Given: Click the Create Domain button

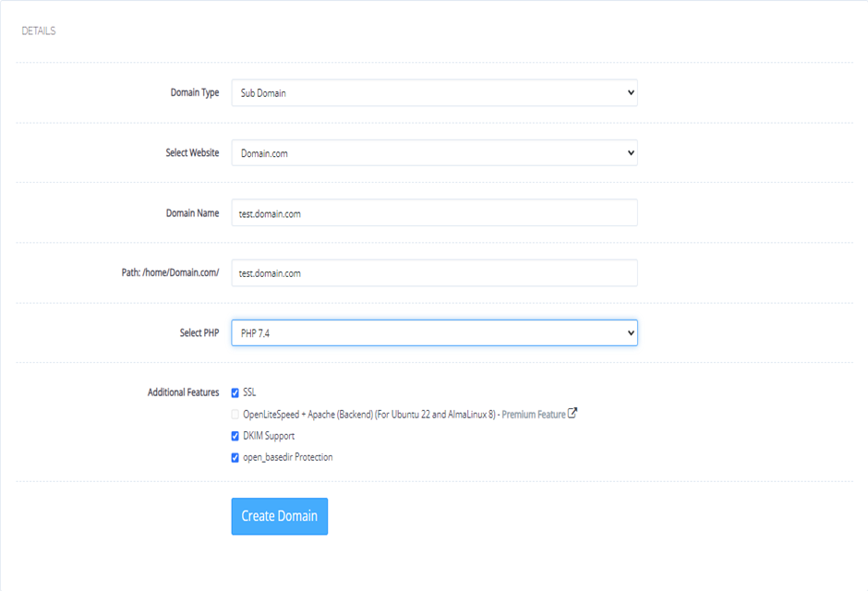Looking at the screenshot, I should point(279,516).
